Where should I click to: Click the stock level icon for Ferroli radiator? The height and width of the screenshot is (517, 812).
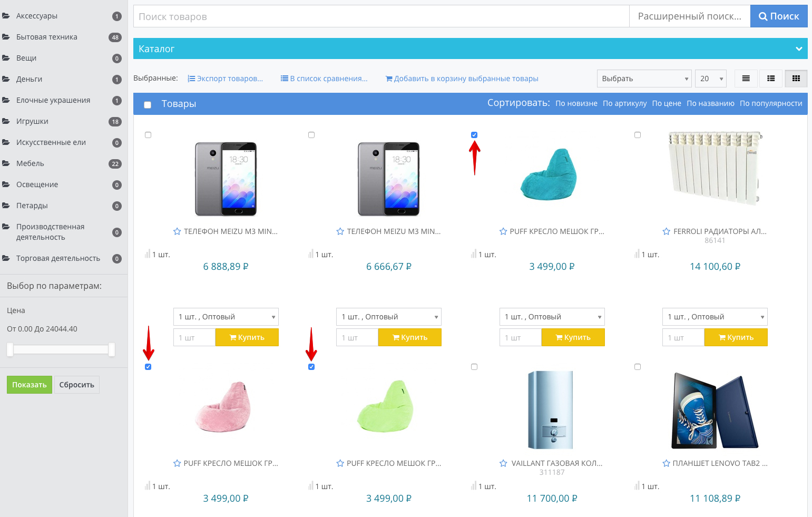[637, 254]
